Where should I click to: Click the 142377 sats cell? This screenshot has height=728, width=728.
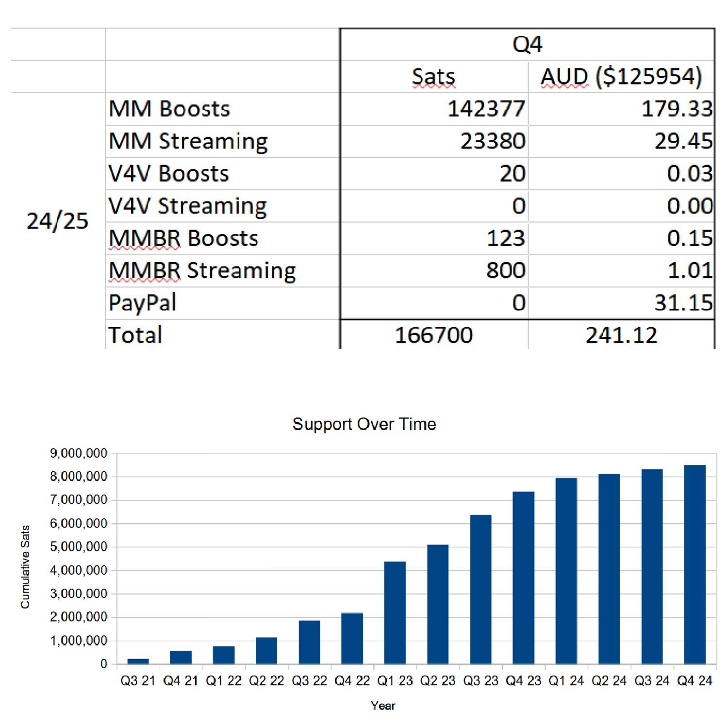[434, 109]
